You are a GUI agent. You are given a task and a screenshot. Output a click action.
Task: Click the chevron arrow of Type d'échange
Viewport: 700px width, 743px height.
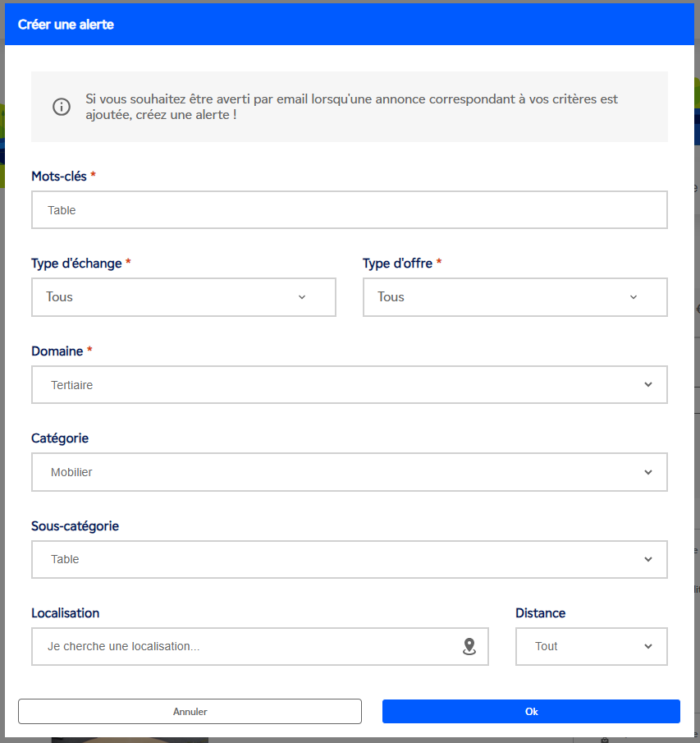click(x=302, y=297)
